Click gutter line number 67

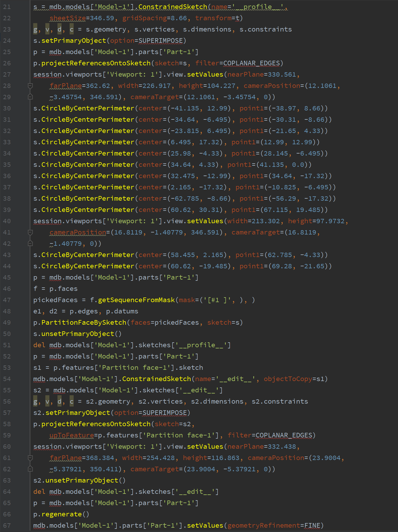(x=7, y=525)
